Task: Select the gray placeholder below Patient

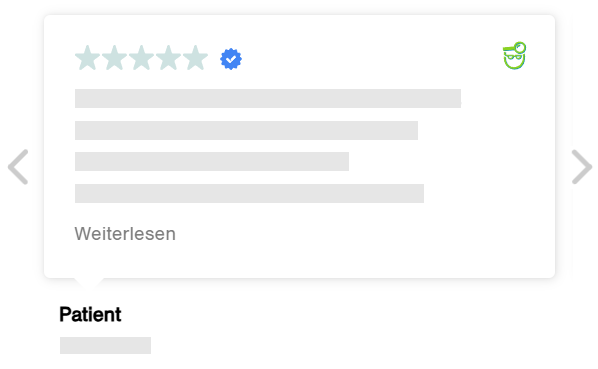Action: click(105, 345)
